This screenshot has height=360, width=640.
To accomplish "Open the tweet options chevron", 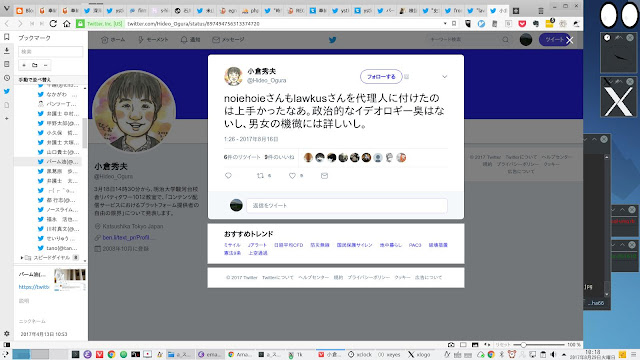I will click(444, 76).
